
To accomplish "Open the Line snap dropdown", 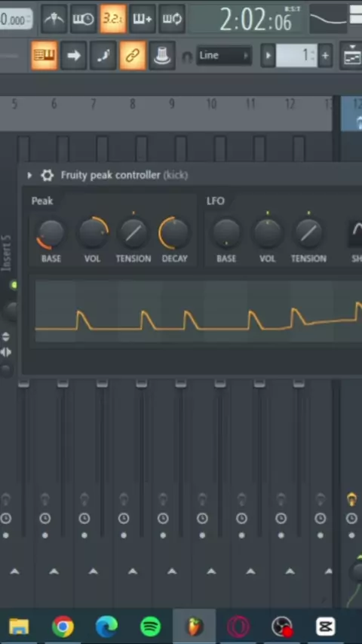I will click(223, 56).
